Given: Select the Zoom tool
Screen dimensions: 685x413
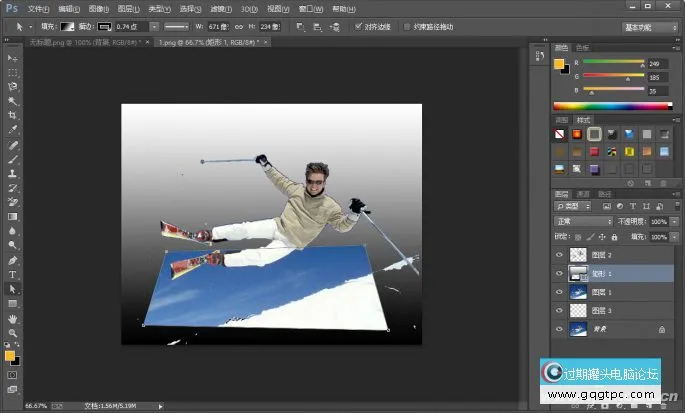Looking at the screenshot, I should (13, 332).
